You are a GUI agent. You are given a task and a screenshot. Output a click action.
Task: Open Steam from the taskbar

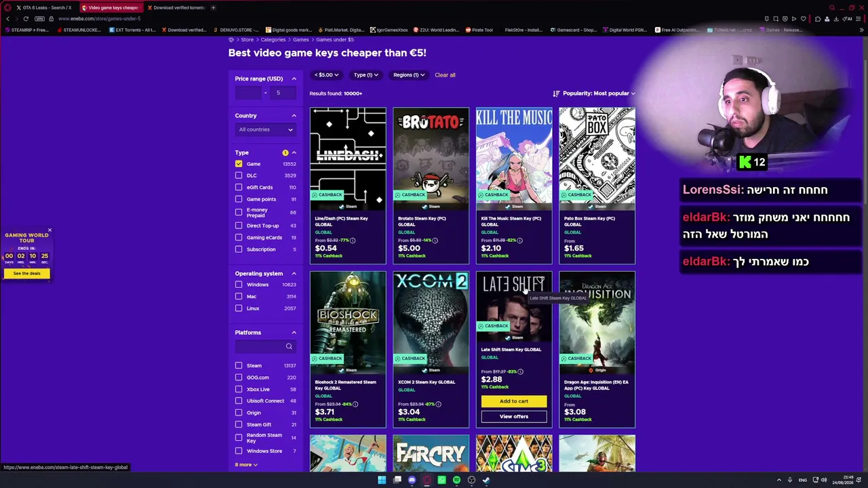point(486,480)
